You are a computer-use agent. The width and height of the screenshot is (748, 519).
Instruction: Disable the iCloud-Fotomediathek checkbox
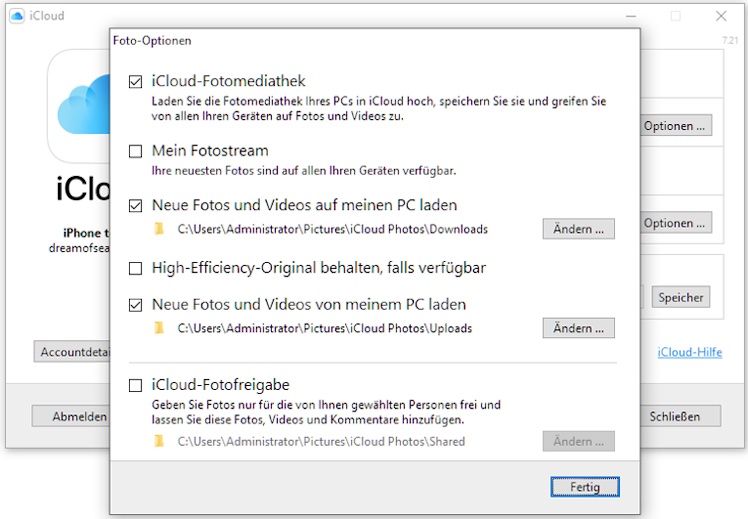pos(136,82)
